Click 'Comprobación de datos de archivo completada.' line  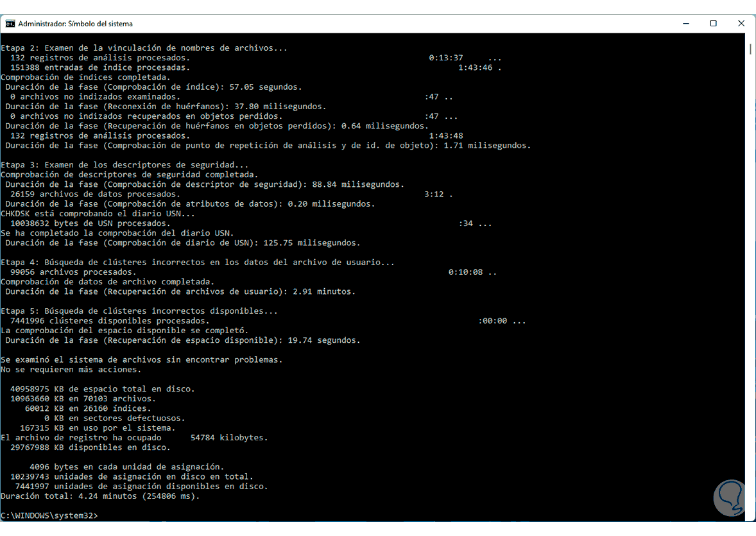pyautogui.click(x=108, y=282)
